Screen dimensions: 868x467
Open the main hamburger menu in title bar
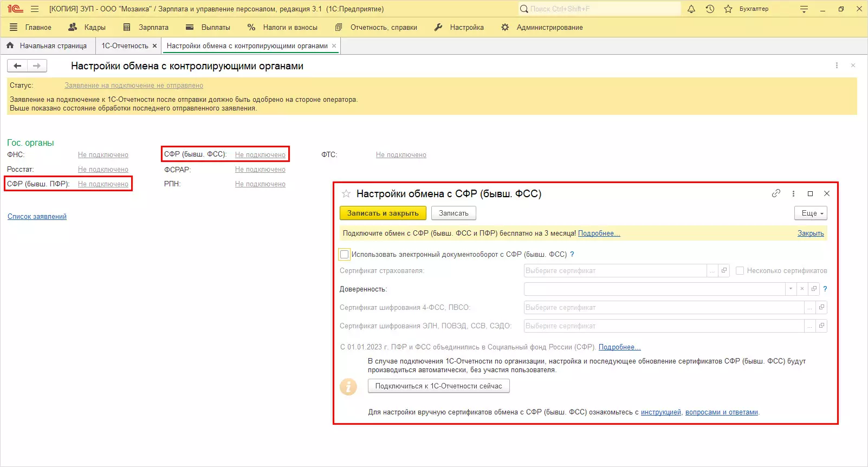(x=35, y=9)
